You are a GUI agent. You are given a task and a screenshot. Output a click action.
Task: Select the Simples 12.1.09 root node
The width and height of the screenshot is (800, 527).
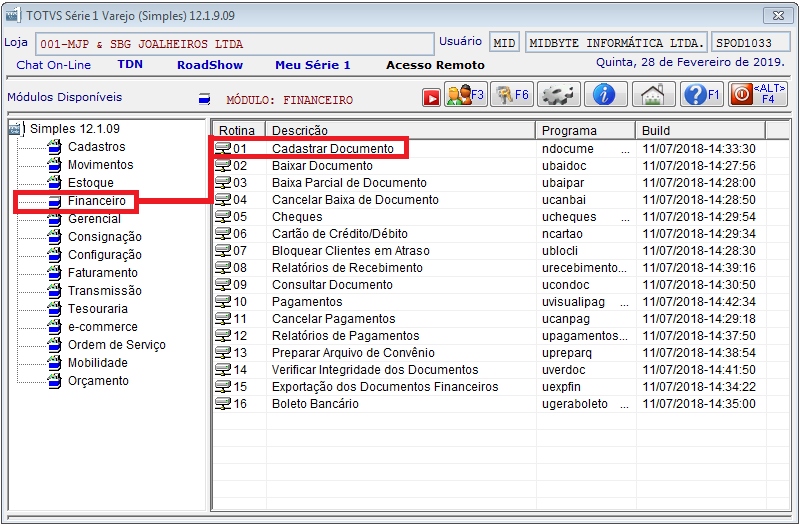74,129
